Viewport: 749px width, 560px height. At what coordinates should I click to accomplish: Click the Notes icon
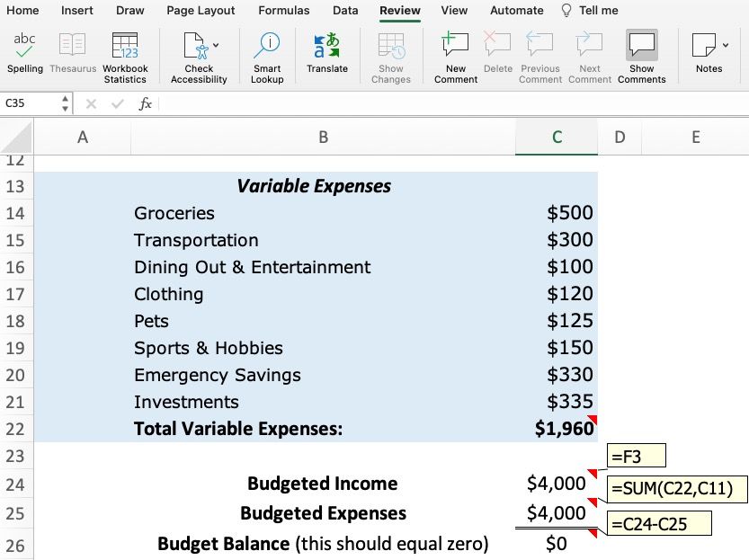[704, 45]
